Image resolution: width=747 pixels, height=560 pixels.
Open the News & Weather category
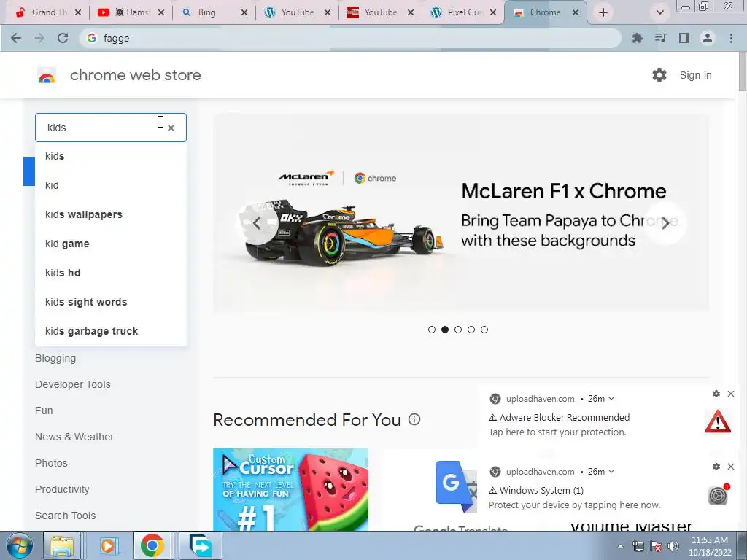pos(74,437)
